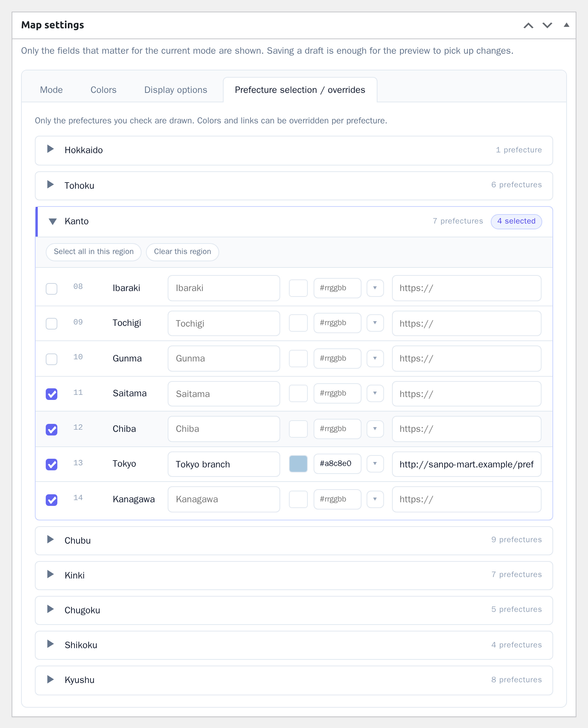Open color dropdown arrow for Tokyo
This screenshot has height=728, width=588.
(375, 464)
